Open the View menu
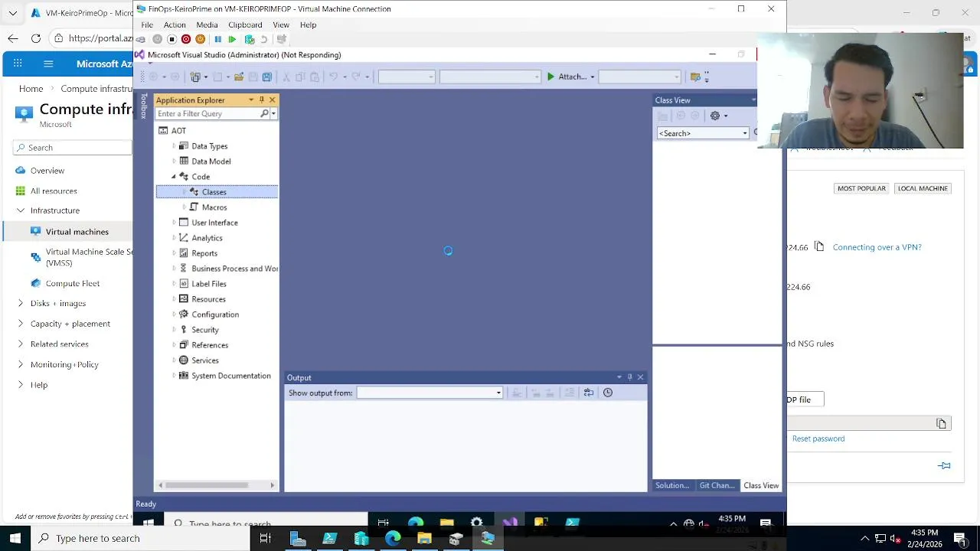The width and height of the screenshot is (980, 551). [x=281, y=24]
